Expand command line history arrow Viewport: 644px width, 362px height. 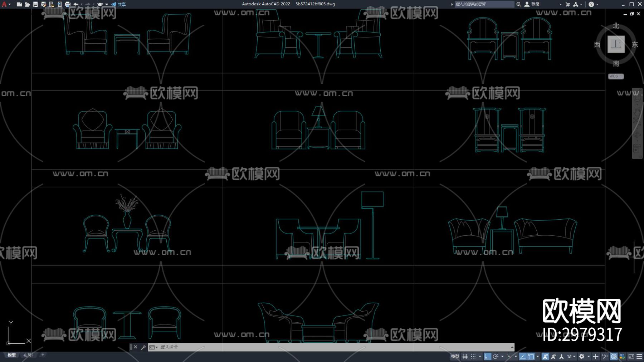pyautogui.click(x=512, y=347)
